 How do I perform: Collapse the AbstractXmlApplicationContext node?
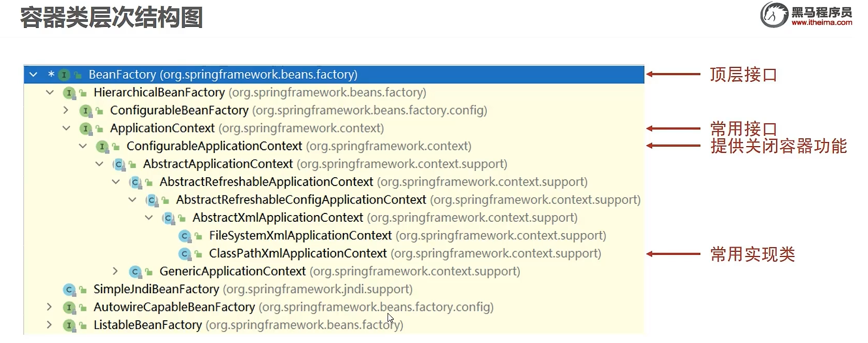coord(149,218)
